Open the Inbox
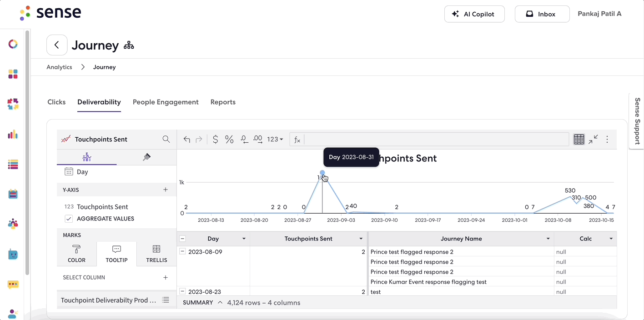Image resolution: width=644 pixels, height=320 pixels. tap(542, 14)
